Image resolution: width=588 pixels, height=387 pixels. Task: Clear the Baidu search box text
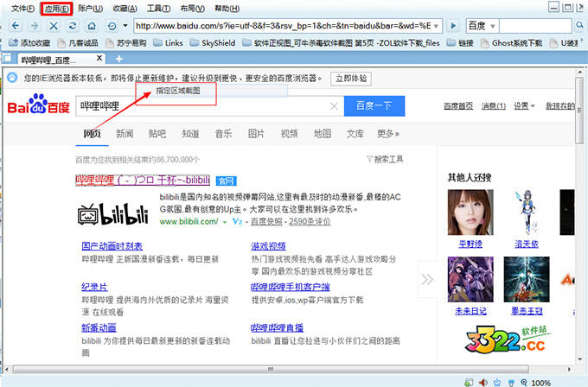[334, 106]
